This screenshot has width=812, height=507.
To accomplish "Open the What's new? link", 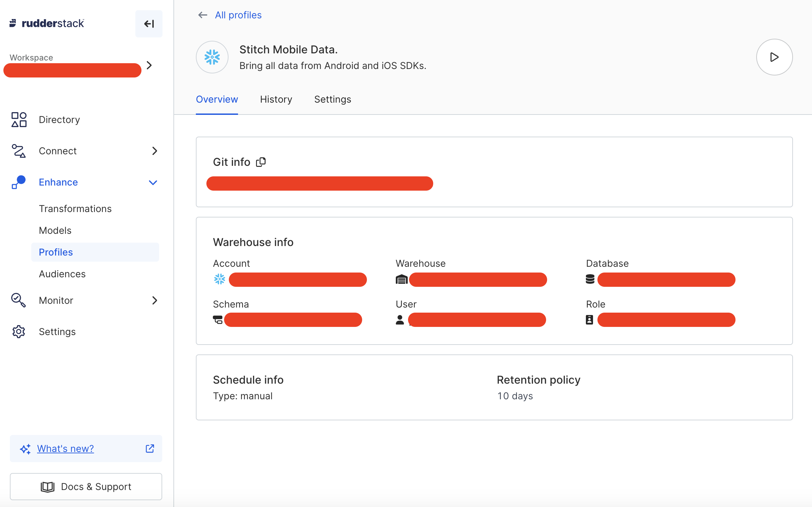I will pos(66,449).
